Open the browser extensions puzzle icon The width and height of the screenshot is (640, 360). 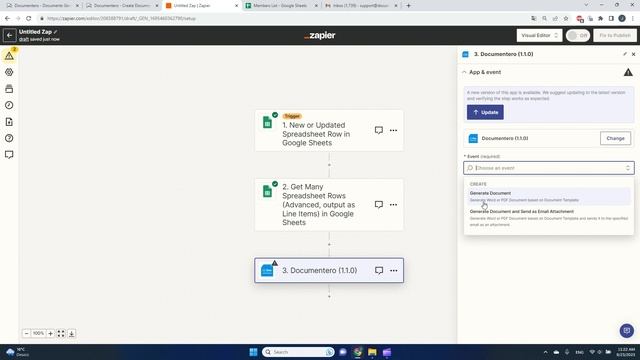coord(600,18)
